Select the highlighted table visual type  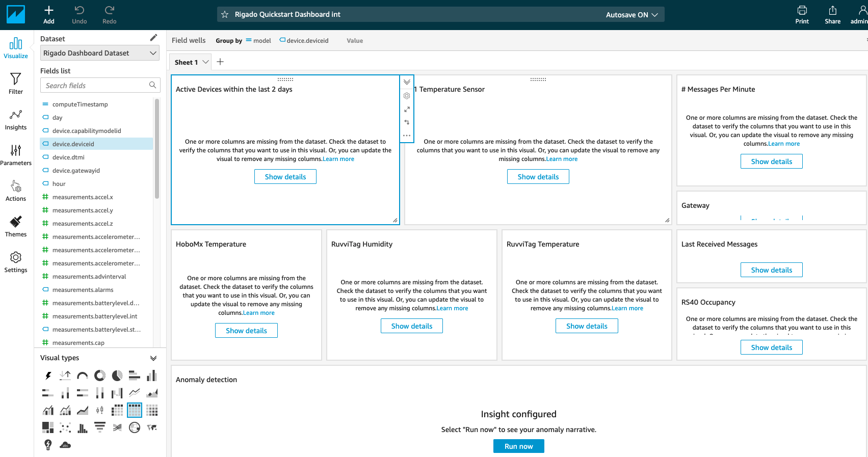pyautogui.click(x=135, y=410)
